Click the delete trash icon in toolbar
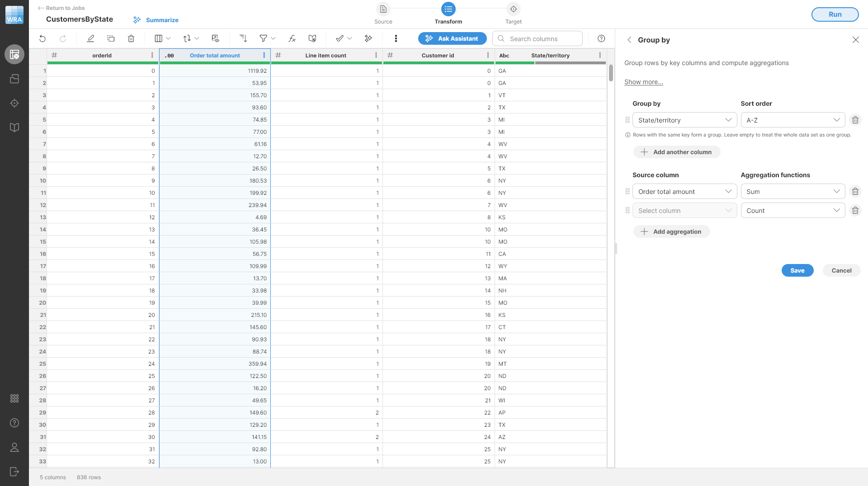The image size is (868, 486). [x=131, y=39]
